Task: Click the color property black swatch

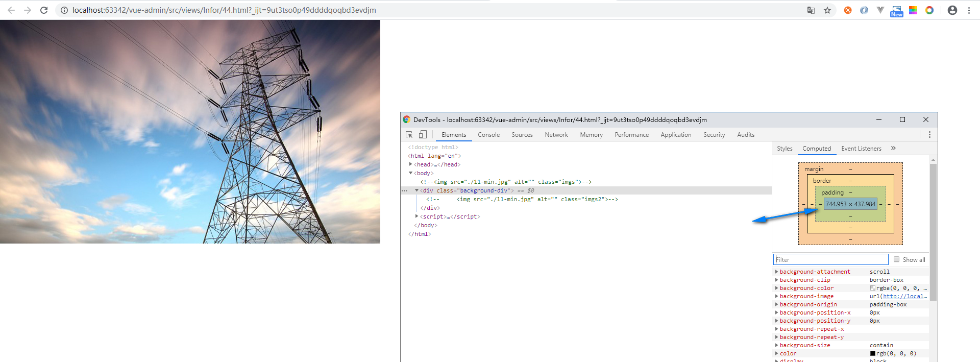Action: click(x=873, y=353)
